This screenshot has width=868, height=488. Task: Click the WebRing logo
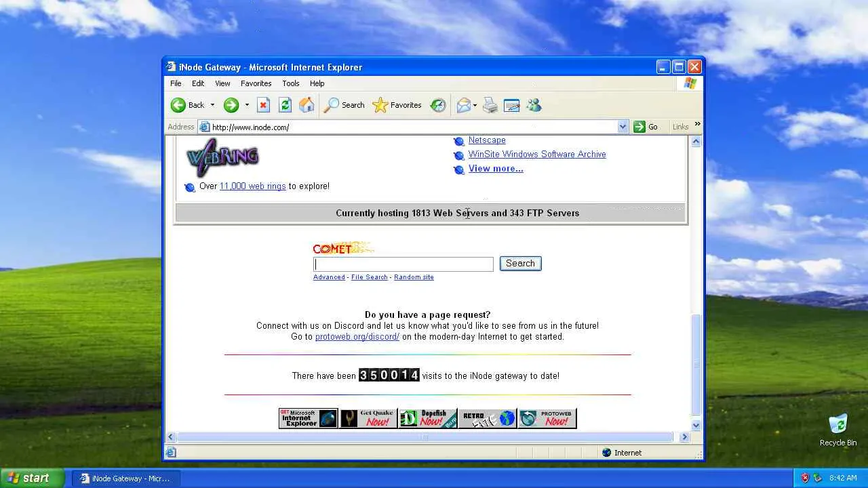click(222, 157)
